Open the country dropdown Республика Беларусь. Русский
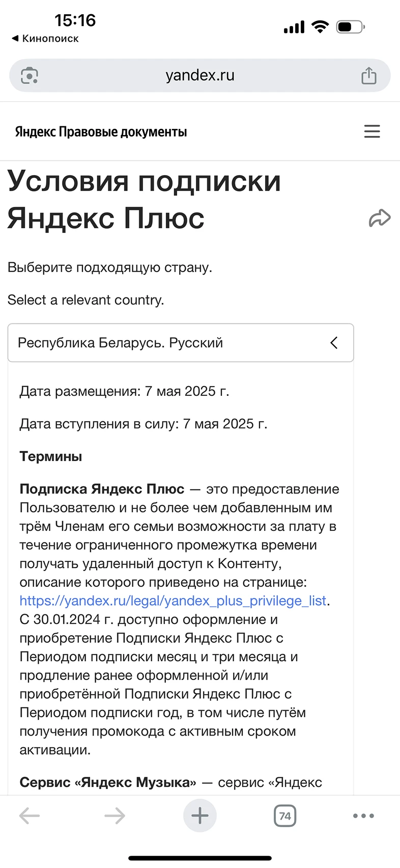Image resolution: width=400 pixels, height=868 pixels. click(x=181, y=343)
